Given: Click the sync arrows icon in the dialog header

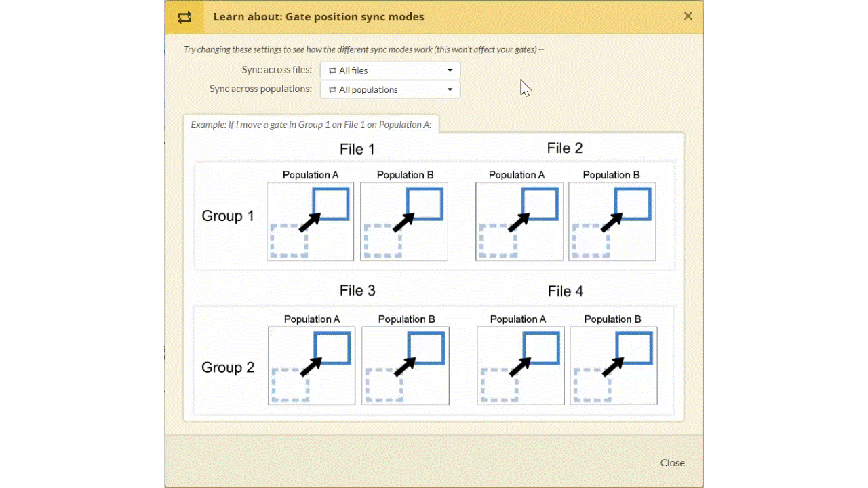Looking at the screenshot, I should [x=184, y=17].
